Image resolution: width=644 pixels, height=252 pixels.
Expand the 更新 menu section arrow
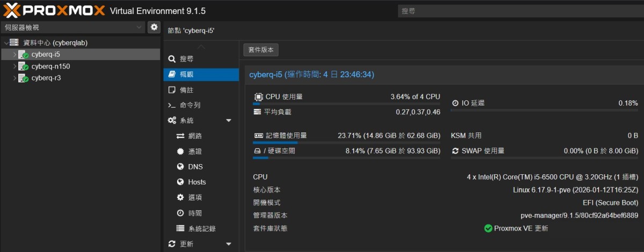click(229, 244)
